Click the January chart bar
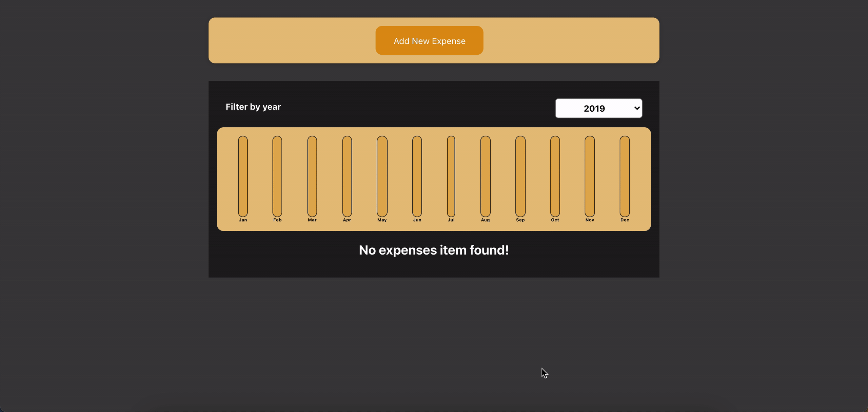This screenshot has width=868, height=412. click(243, 176)
